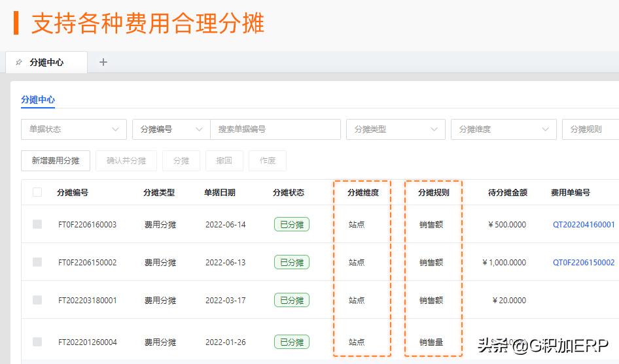This screenshot has height=364, width=619.
Task: Add a new tab with the plus icon
Action: [103, 62]
